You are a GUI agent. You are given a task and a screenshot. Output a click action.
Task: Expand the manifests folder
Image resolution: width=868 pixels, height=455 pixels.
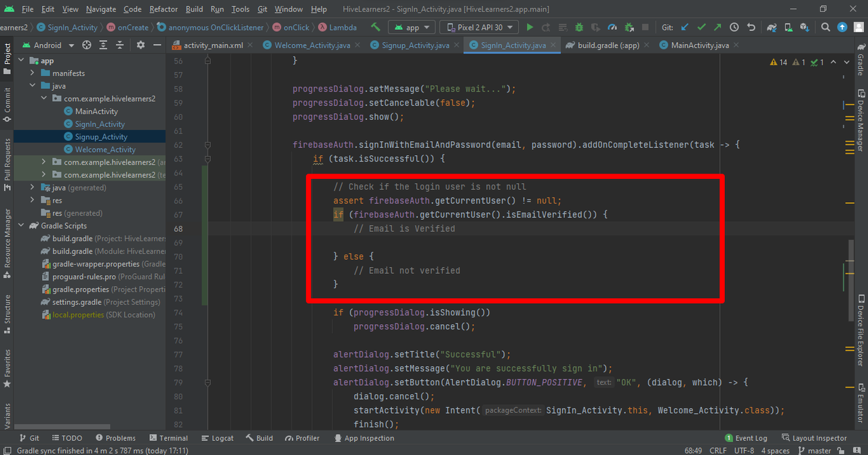point(33,73)
